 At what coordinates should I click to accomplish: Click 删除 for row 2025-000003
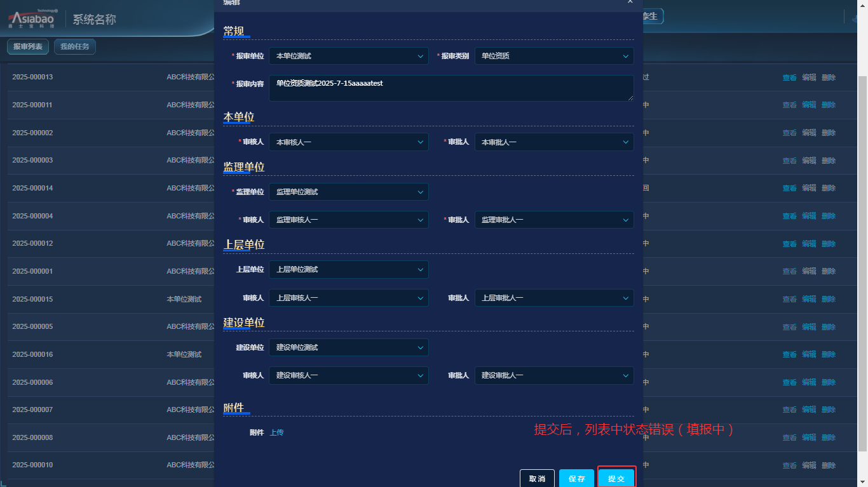829,161
